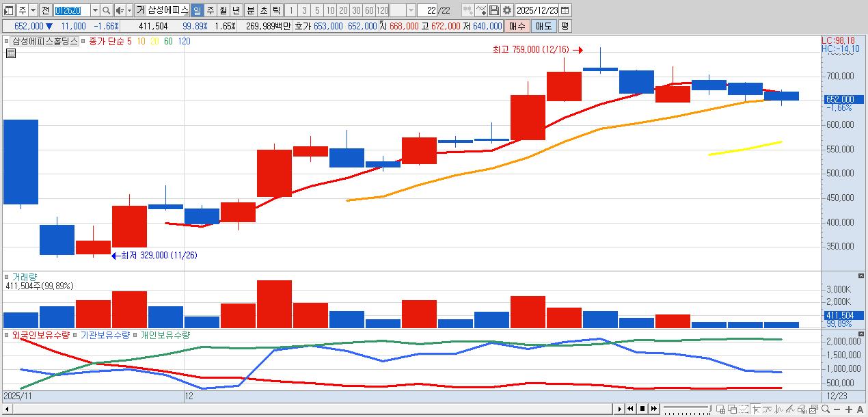Viewport: 868px width, 417px height.
Task: Click the 거래량 volume panel label
Action: coord(25,277)
